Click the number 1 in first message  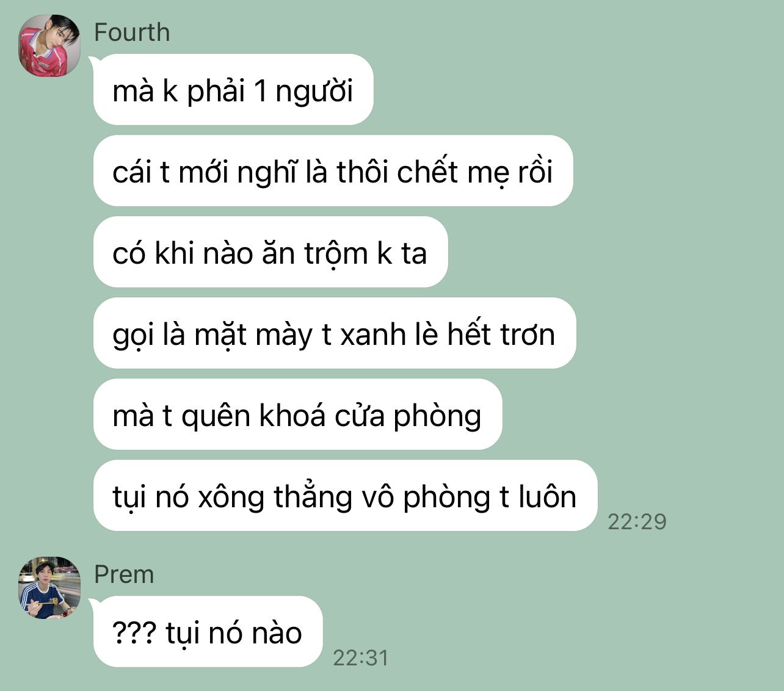(261, 91)
